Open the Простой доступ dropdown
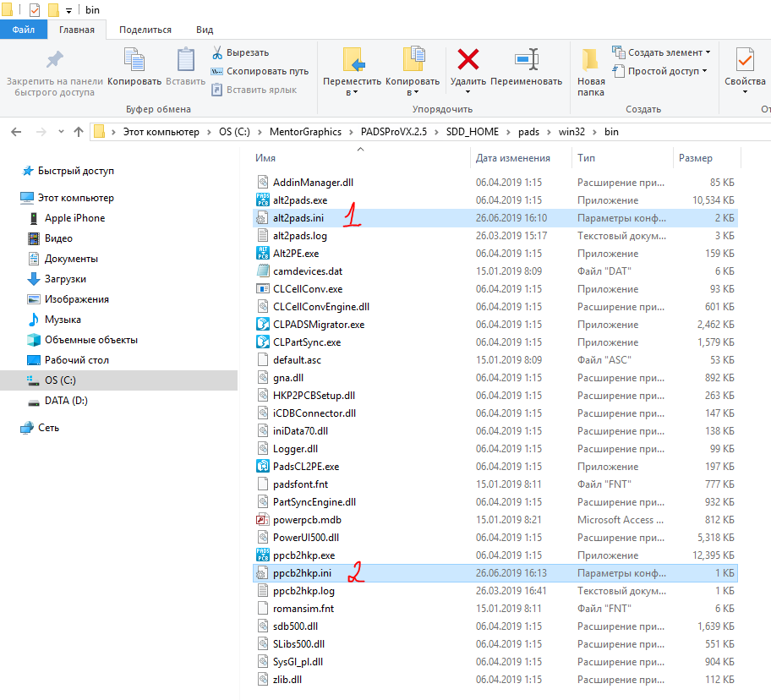The width and height of the screenshot is (771, 700). click(x=660, y=71)
